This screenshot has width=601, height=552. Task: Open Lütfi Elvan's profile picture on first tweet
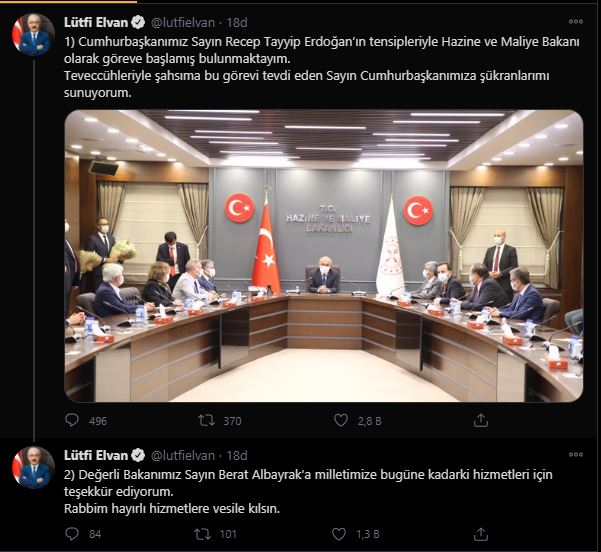click(x=33, y=35)
